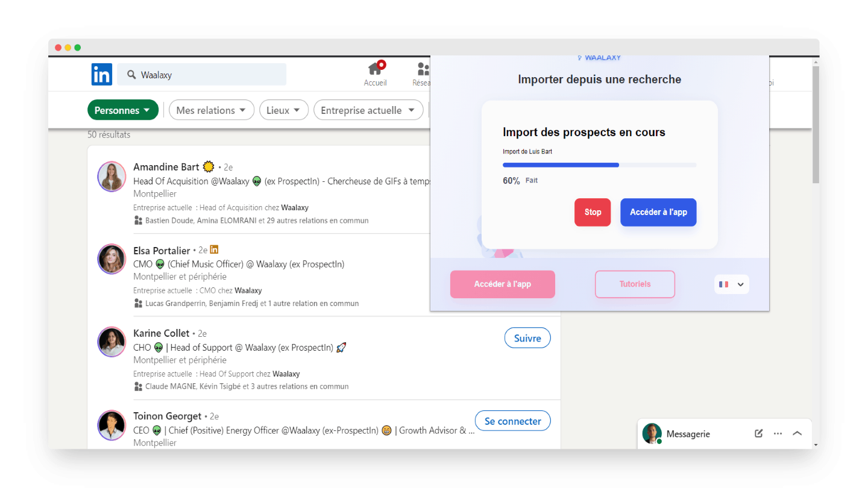868x488 pixels.
Task: Click the blue Accéder à l'app button
Action: (658, 212)
